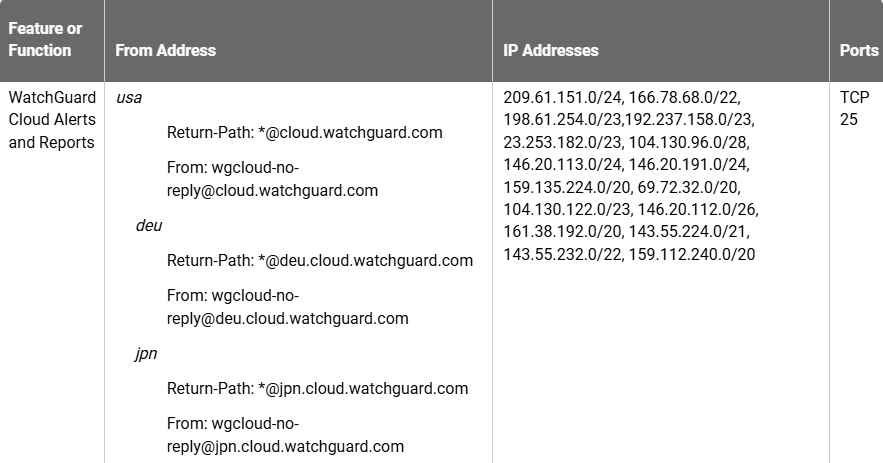Viewport: 883px width, 463px height.
Task: Click the IP address 159.112.240.0/20
Action: pos(691,254)
